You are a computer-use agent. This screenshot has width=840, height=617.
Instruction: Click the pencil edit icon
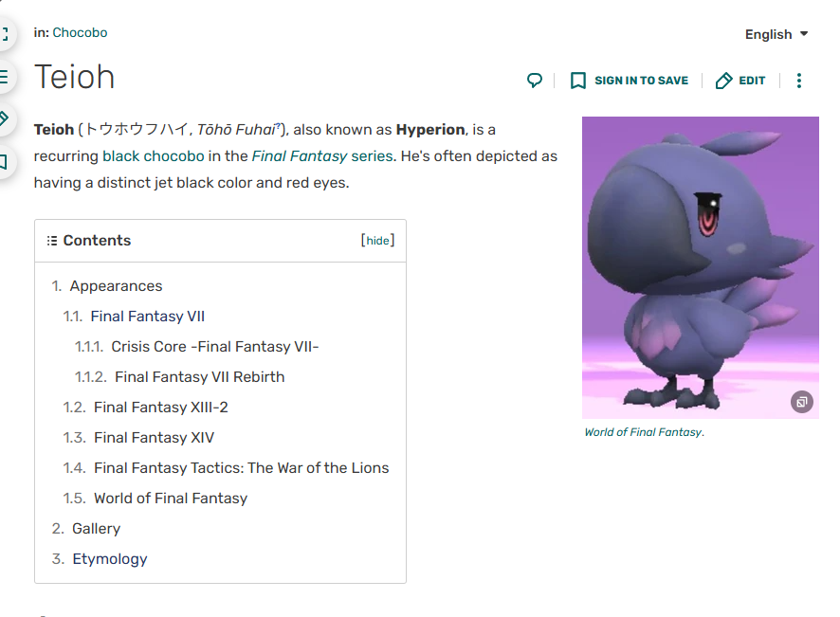tap(723, 81)
